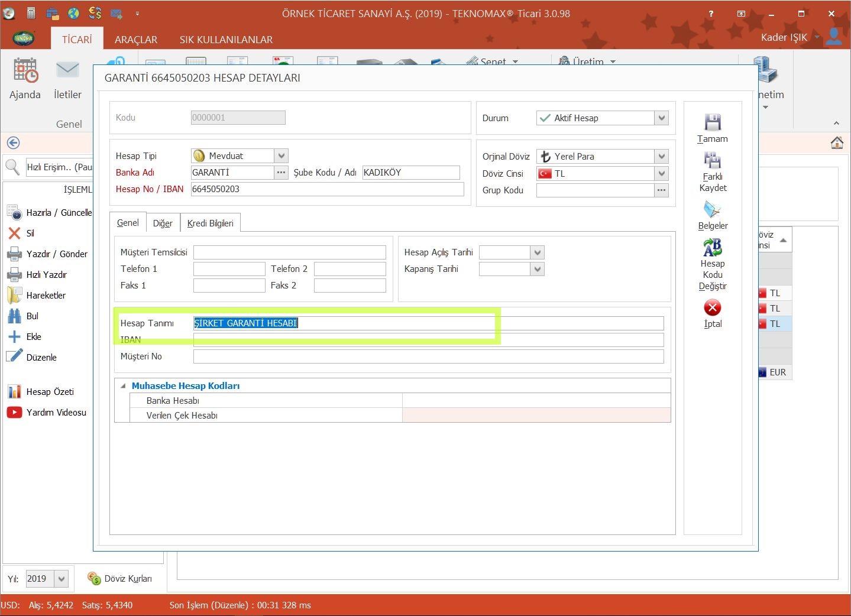The width and height of the screenshot is (851, 616).
Task: Click the Farklı Kaydet icon
Action: coord(713,160)
